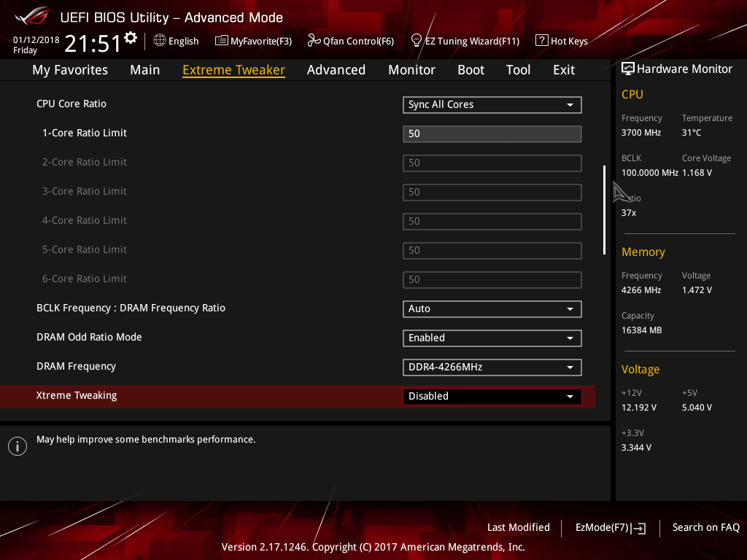Click the Hot Keys question mark icon
Image resolution: width=747 pixels, height=560 pixels.
click(542, 41)
